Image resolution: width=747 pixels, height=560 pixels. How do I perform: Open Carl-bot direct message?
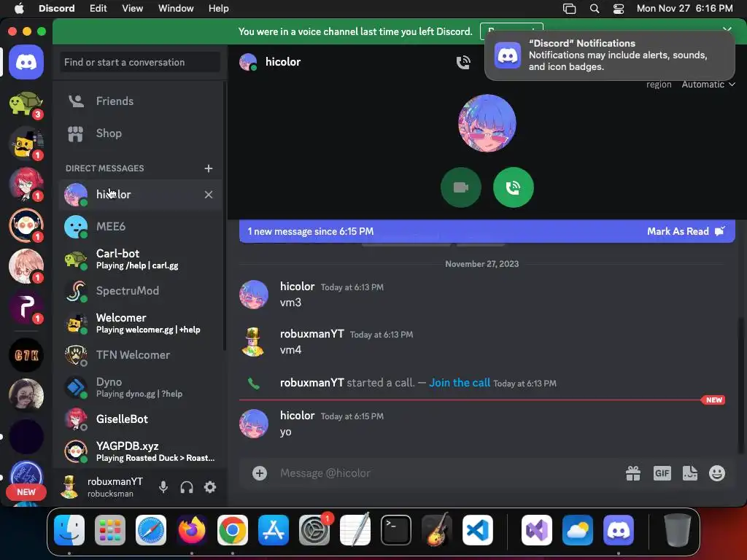point(141,259)
